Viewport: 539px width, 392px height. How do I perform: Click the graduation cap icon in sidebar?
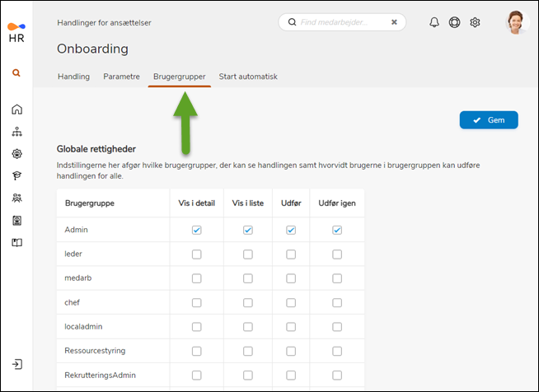[16, 175]
